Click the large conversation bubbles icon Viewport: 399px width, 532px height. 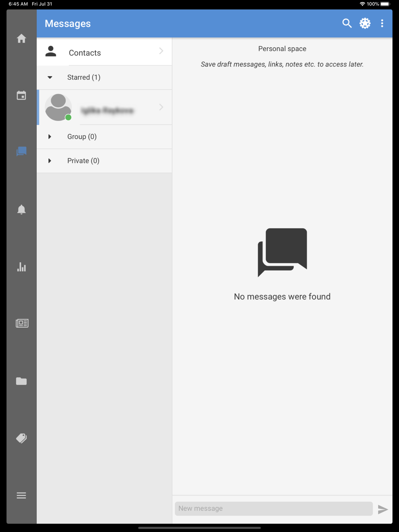point(282,252)
